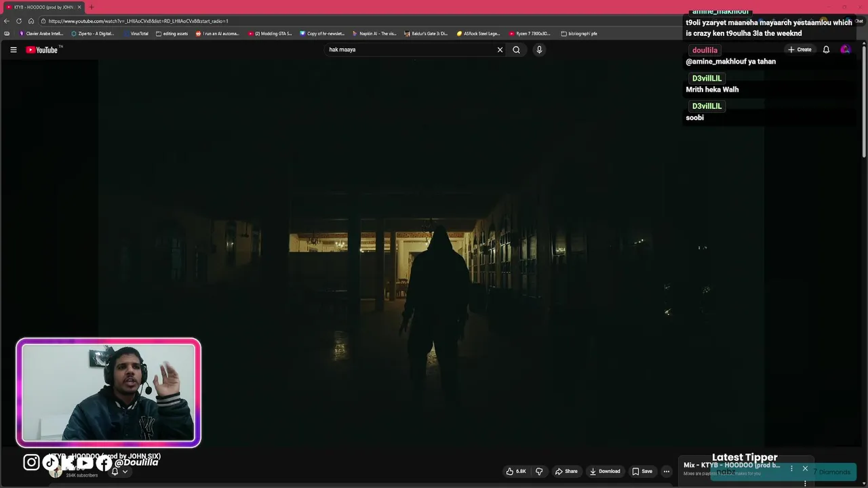
Task: Start voice search with the microphone
Action: [x=539, y=49]
